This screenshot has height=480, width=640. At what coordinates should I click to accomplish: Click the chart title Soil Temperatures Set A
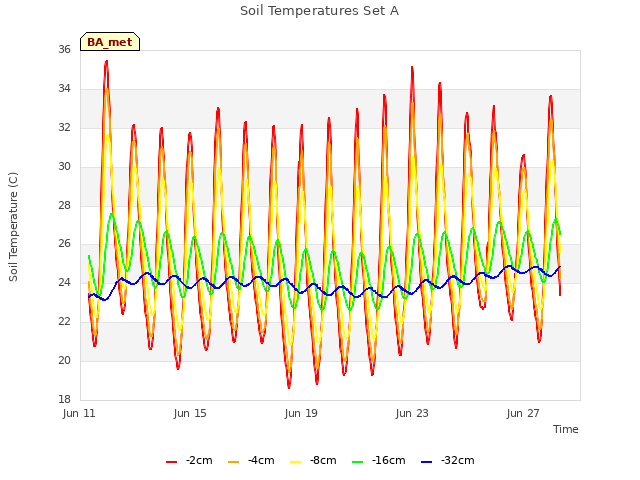(319, 11)
